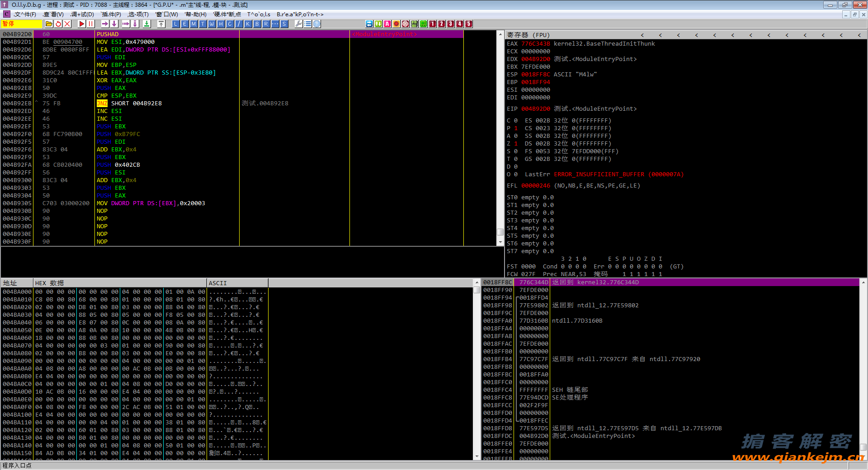Open a file with the folder icon

49,24
